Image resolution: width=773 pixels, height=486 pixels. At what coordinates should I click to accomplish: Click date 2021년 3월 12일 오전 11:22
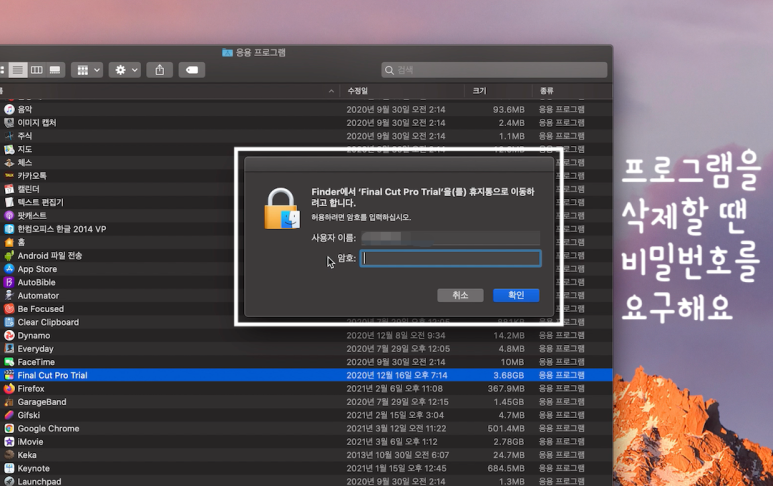click(x=396, y=429)
